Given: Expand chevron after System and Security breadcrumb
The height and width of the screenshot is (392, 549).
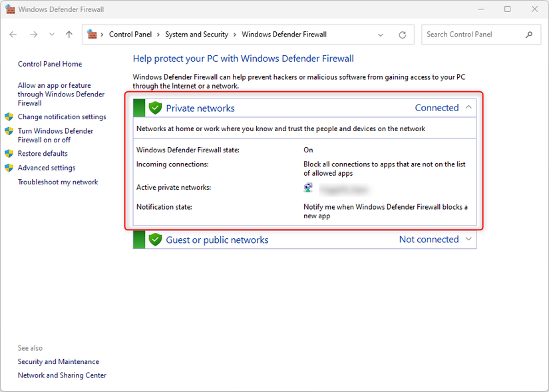Looking at the screenshot, I should pos(235,35).
